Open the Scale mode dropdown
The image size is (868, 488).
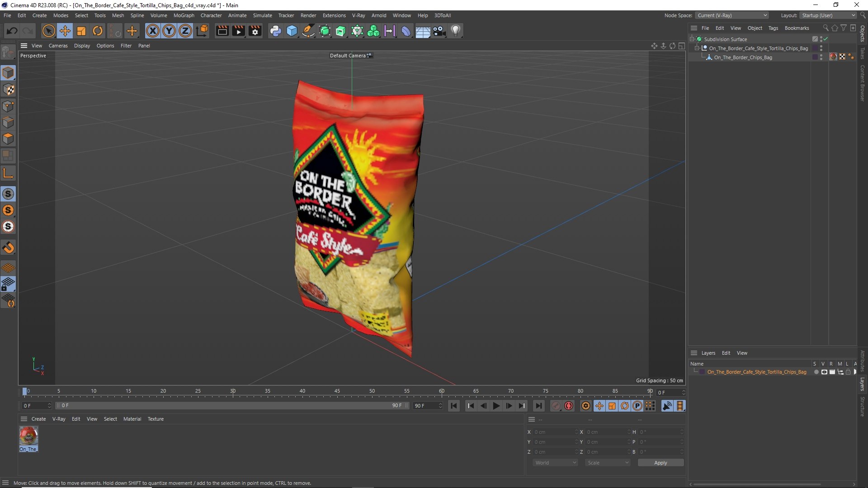(x=608, y=463)
